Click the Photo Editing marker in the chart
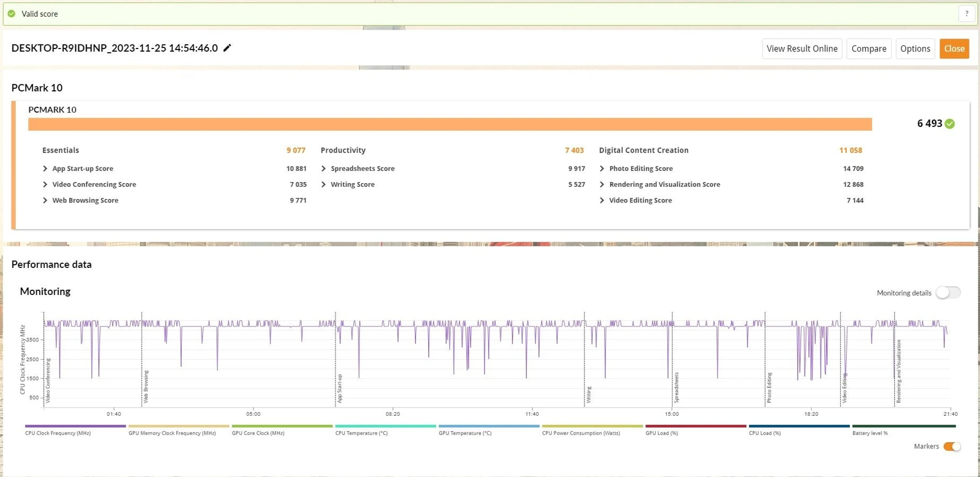The width and height of the screenshot is (980, 477). 769,388
